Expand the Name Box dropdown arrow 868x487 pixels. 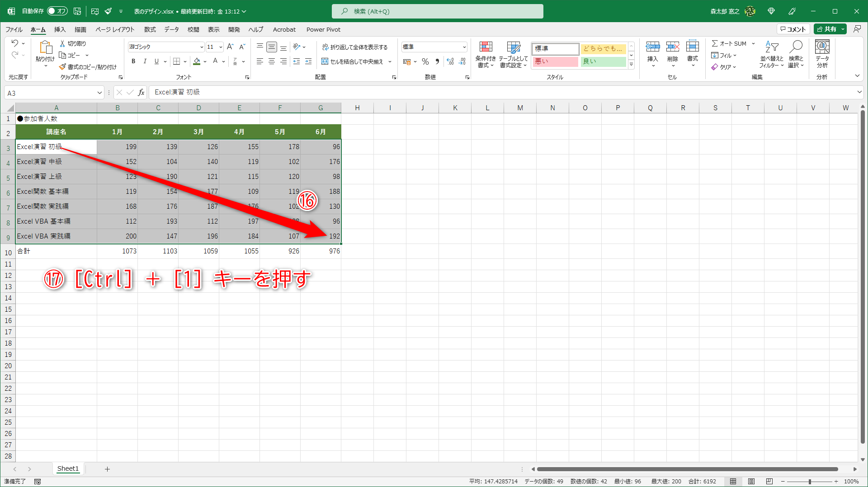99,93
